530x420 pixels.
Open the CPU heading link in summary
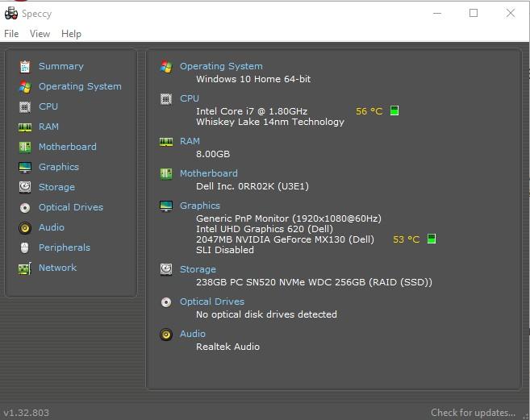[190, 98]
